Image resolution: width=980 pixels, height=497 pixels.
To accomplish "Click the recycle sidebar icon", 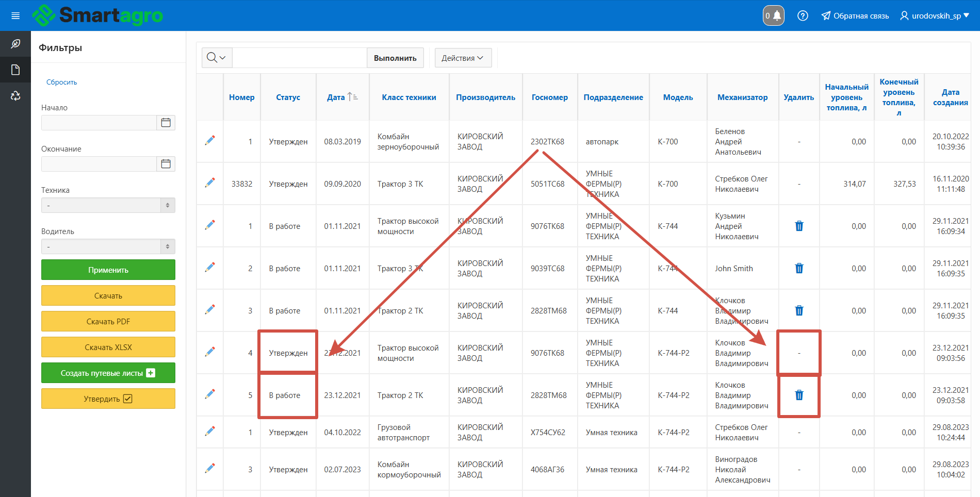I will point(15,96).
